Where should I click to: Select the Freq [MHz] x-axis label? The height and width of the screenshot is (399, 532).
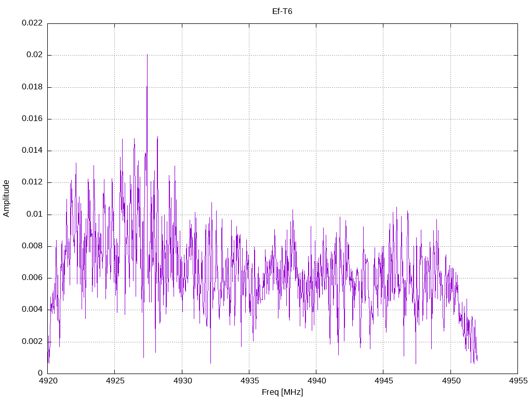[x=282, y=392]
